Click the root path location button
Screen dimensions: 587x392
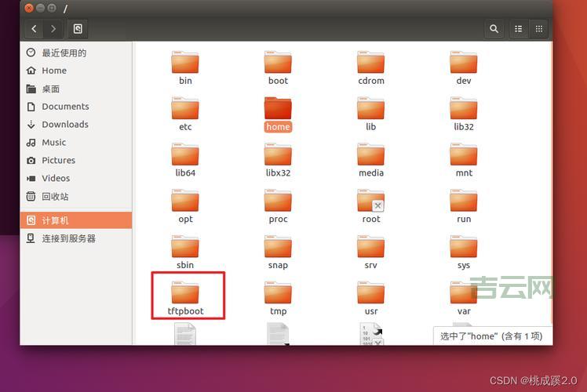click(78, 29)
